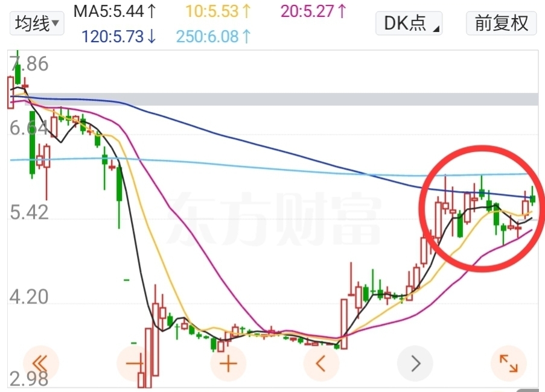
Task: Open the DK点 options menu
Action: coord(409,24)
